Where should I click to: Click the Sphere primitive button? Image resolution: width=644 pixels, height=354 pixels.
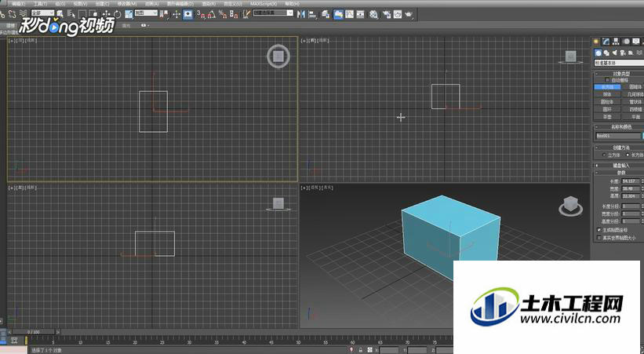pyautogui.click(x=607, y=94)
